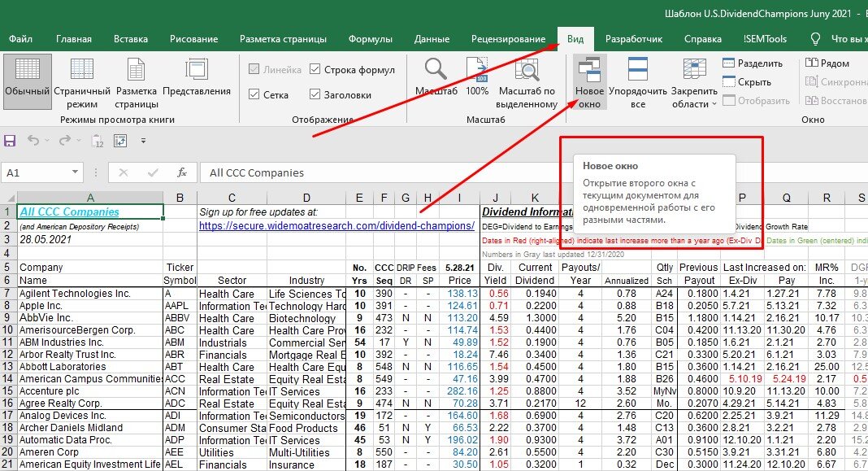Click the Save icon in quick access toolbar
Viewport: 868px width, 471px height.
(10, 141)
